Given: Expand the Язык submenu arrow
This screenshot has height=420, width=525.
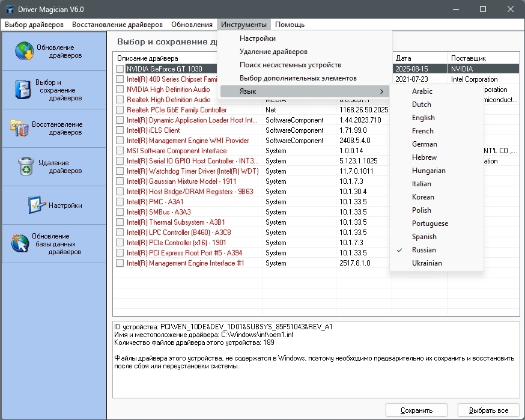Looking at the screenshot, I should [x=381, y=91].
